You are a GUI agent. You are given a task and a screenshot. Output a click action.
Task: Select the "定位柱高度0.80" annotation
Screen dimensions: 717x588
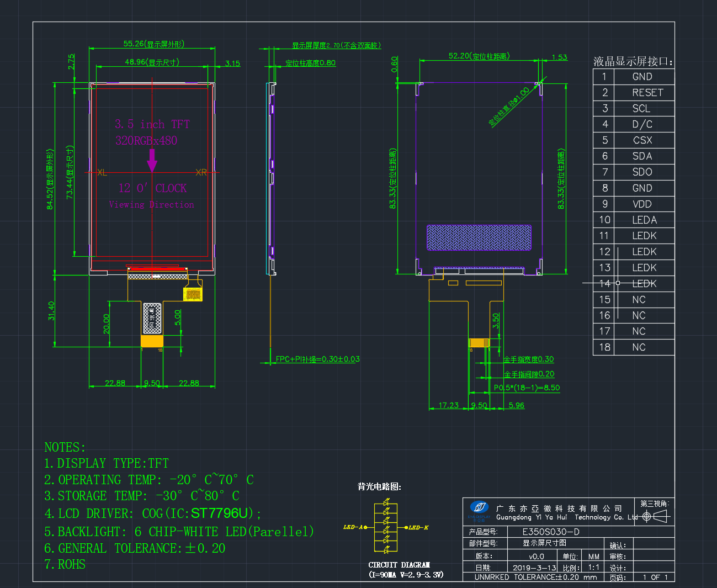click(310, 63)
